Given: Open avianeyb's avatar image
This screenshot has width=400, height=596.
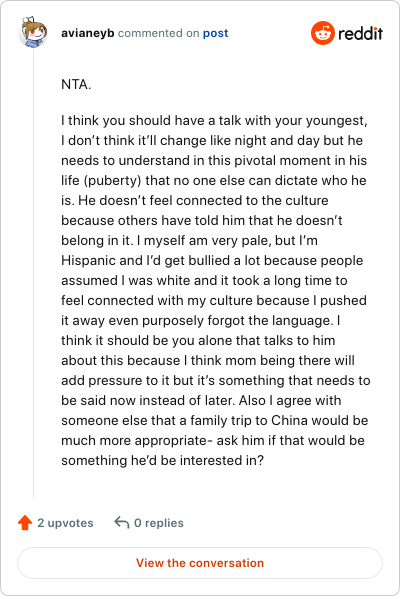Looking at the screenshot, I should coord(33,32).
